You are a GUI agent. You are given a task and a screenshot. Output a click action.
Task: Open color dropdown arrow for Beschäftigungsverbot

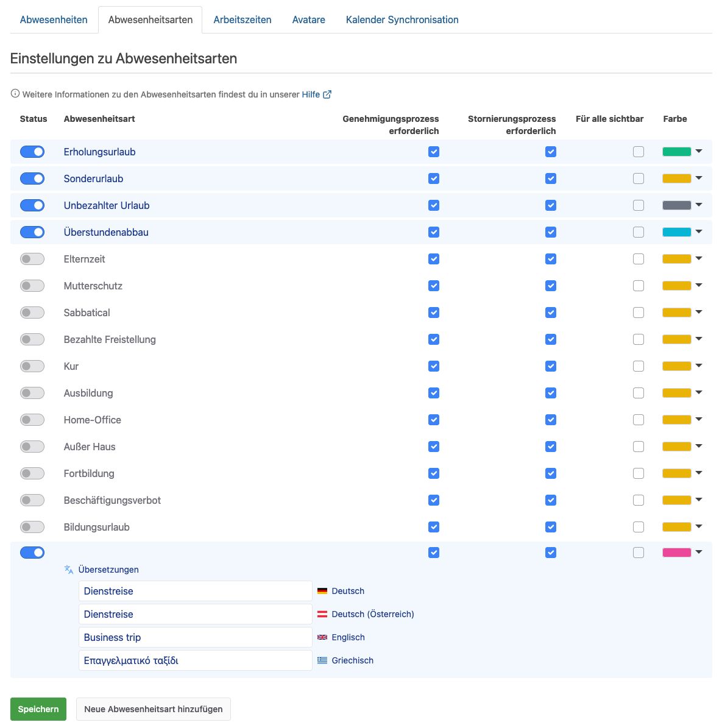[699, 500]
